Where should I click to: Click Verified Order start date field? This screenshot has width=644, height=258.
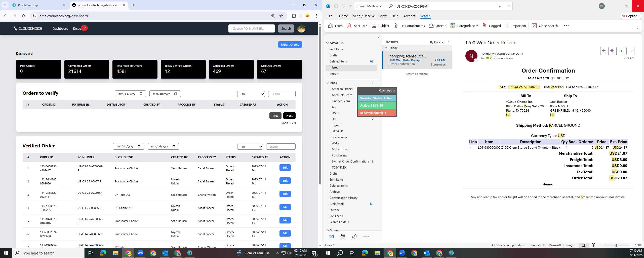pyautogui.click(x=129, y=146)
